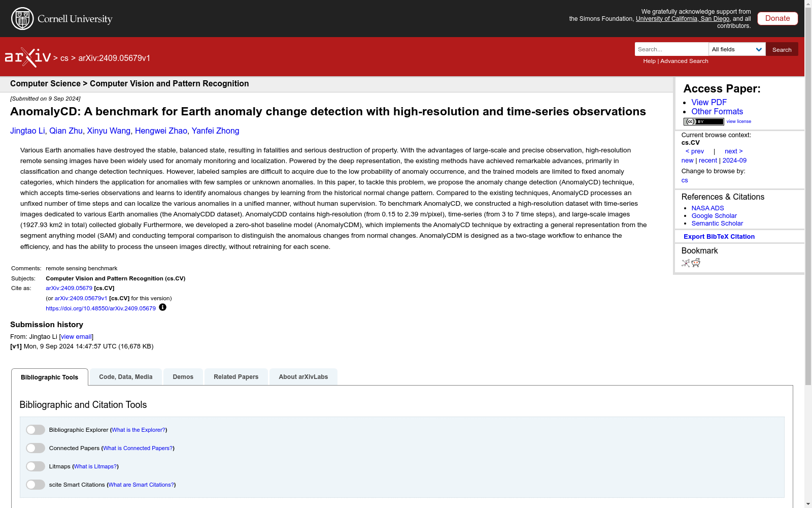Open the About arXivLabs tab
Viewport: 812px width, 508px height.
point(303,377)
